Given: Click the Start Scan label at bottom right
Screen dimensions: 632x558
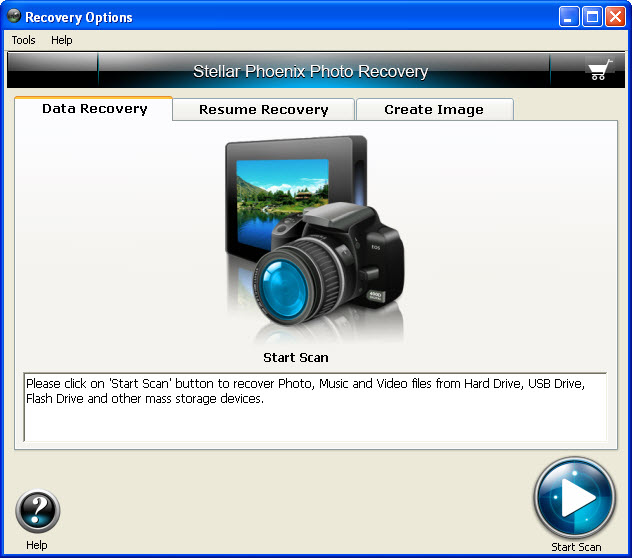Looking at the screenshot, I should [x=576, y=547].
